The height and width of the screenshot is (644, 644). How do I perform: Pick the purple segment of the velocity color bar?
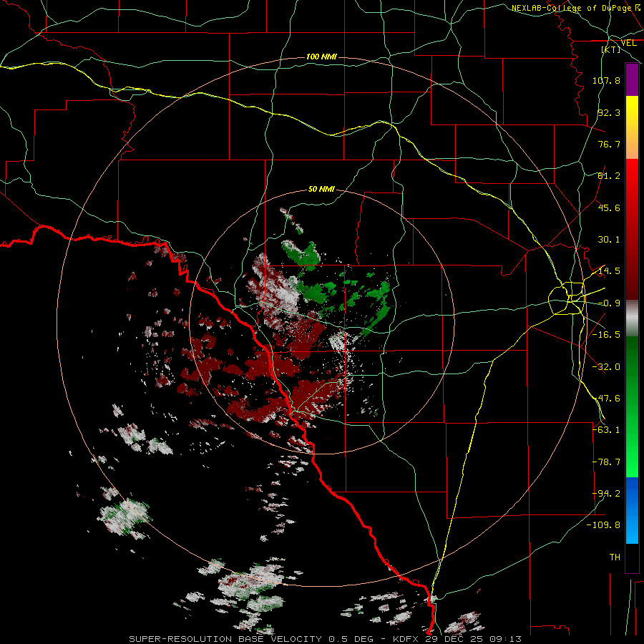(632, 79)
